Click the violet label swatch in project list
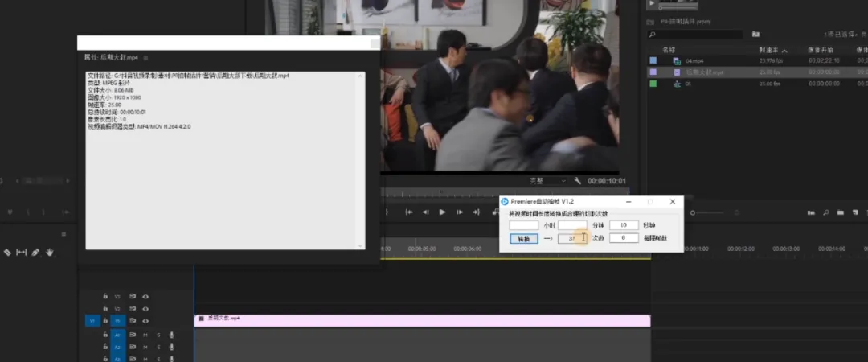The image size is (868, 362). tap(653, 72)
